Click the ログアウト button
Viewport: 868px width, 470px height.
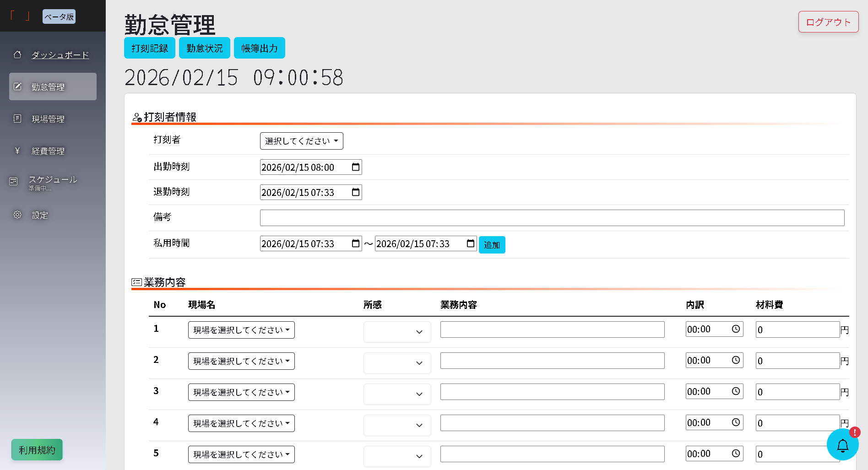tap(828, 22)
